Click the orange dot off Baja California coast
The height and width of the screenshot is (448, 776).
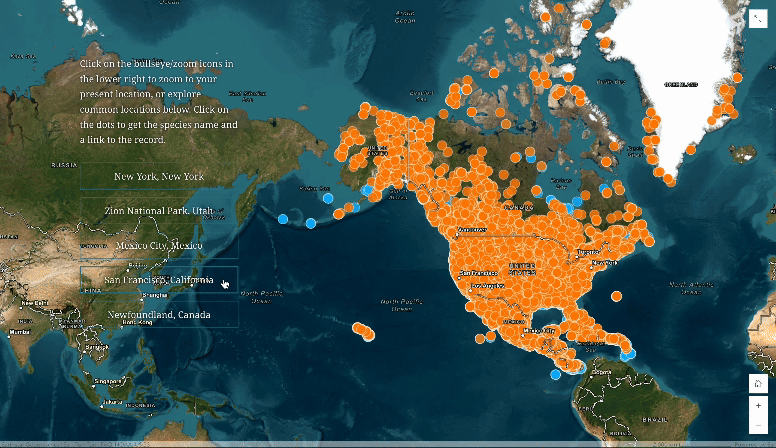(x=480, y=339)
